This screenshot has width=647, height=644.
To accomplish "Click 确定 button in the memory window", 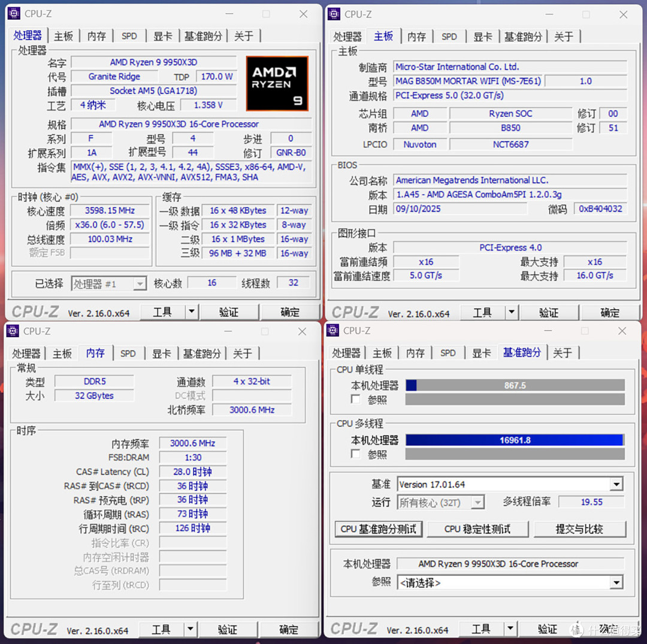I will (289, 630).
